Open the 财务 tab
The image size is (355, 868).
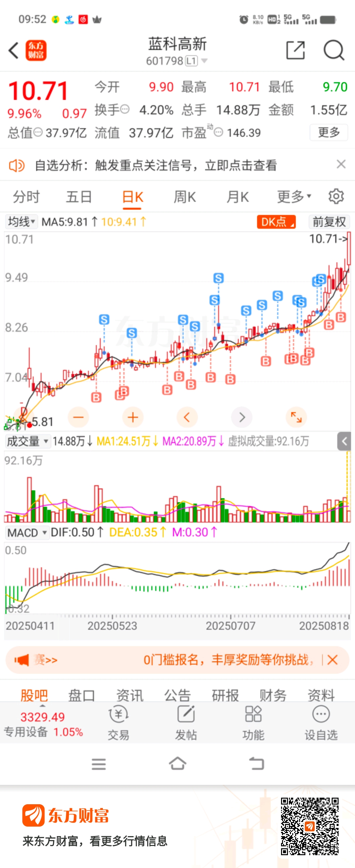point(273,695)
